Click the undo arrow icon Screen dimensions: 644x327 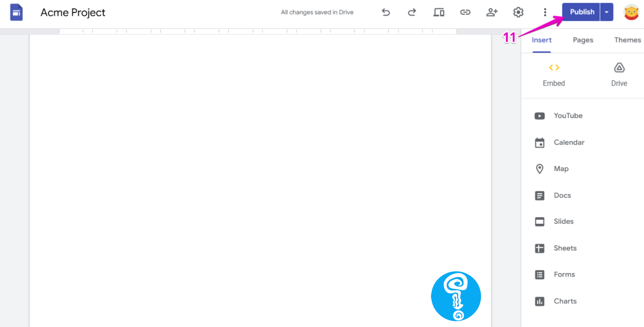point(385,12)
